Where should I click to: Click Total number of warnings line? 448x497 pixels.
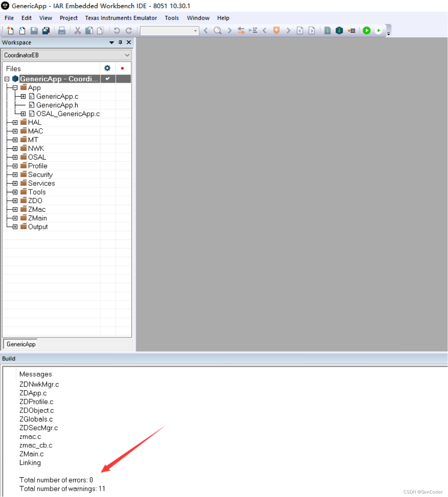[62, 489]
